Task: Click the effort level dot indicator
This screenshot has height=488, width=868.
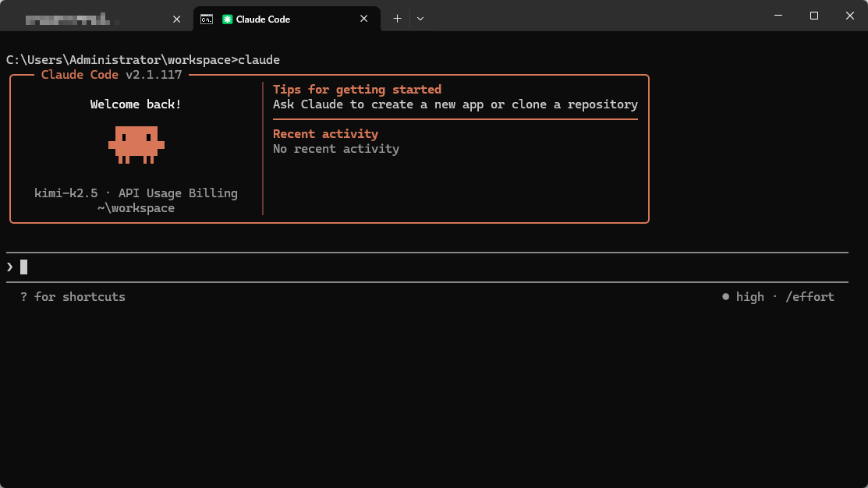Action: click(725, 297)
